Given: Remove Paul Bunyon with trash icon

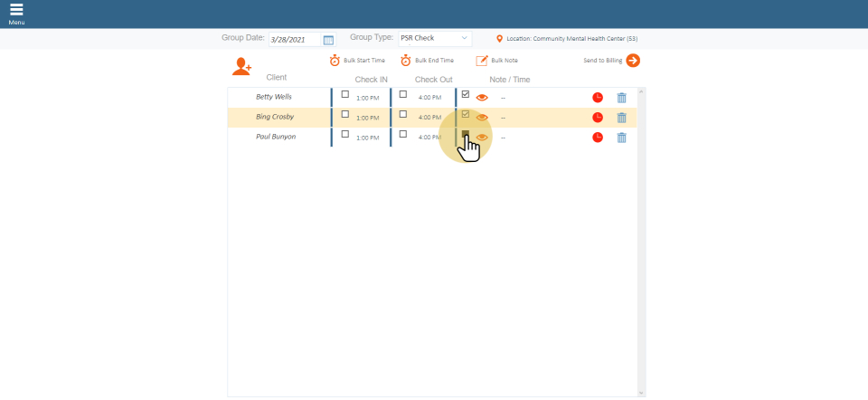Looking at the screenshot, I should [x=621, y=138].
